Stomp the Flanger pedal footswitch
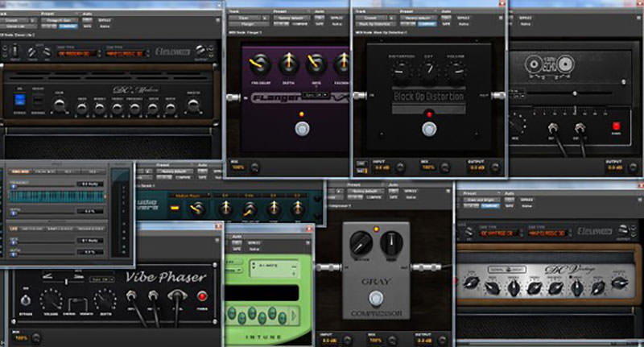This screenshot has width=644, height=347. point(303,129)
